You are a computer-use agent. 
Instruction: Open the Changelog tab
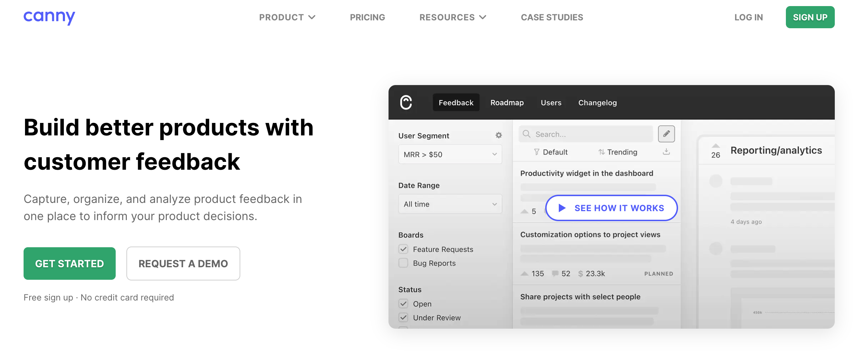point(597,103)
